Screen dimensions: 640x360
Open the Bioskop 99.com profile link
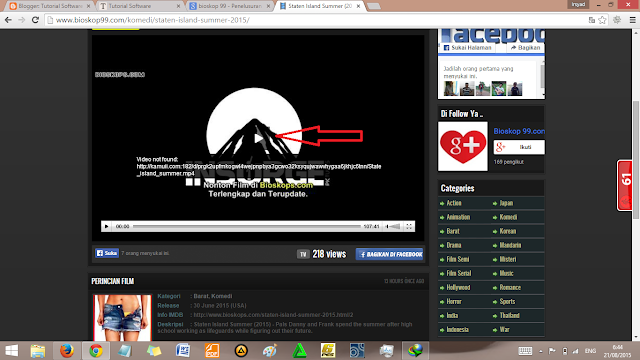pos(519,131)
